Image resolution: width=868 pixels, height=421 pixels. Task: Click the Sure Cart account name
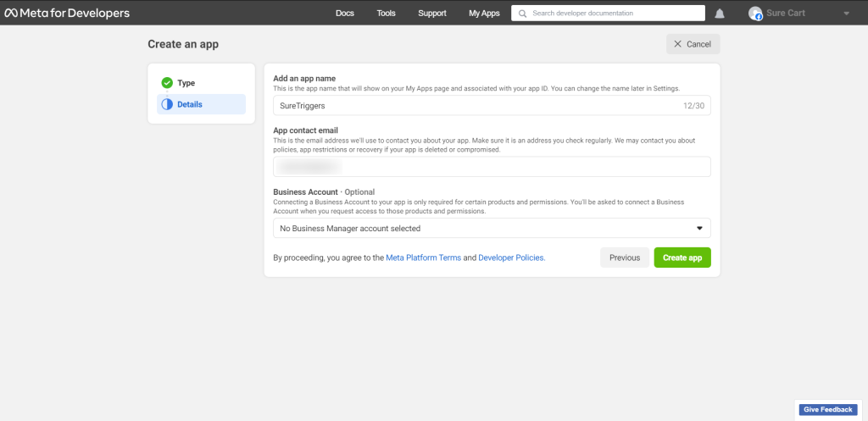pyautogui.click(x=786, y=14)
